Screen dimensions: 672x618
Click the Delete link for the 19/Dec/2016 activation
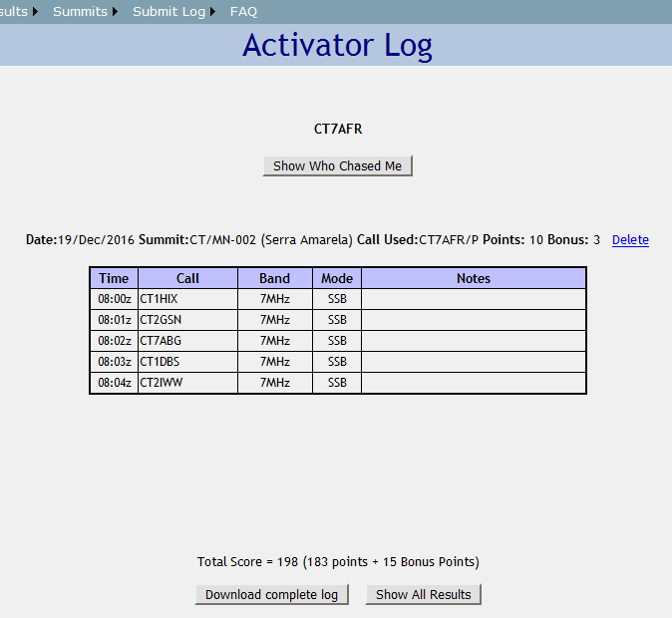[630, 239]
